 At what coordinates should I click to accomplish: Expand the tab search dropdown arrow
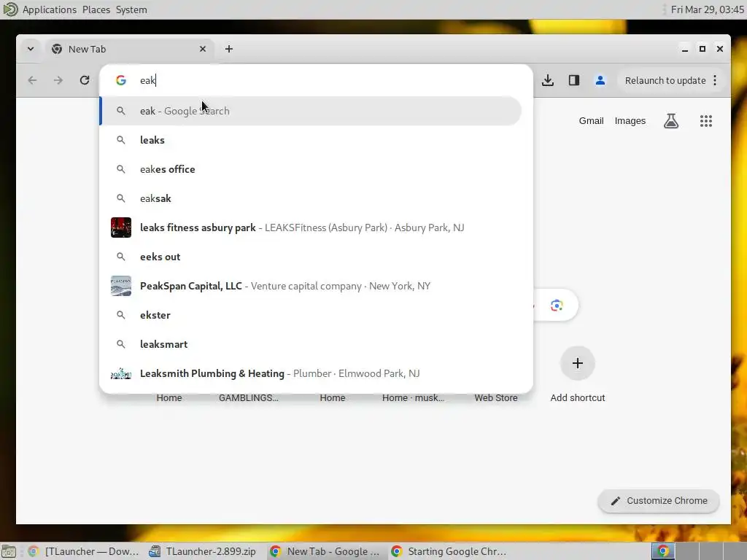point(31,49)
